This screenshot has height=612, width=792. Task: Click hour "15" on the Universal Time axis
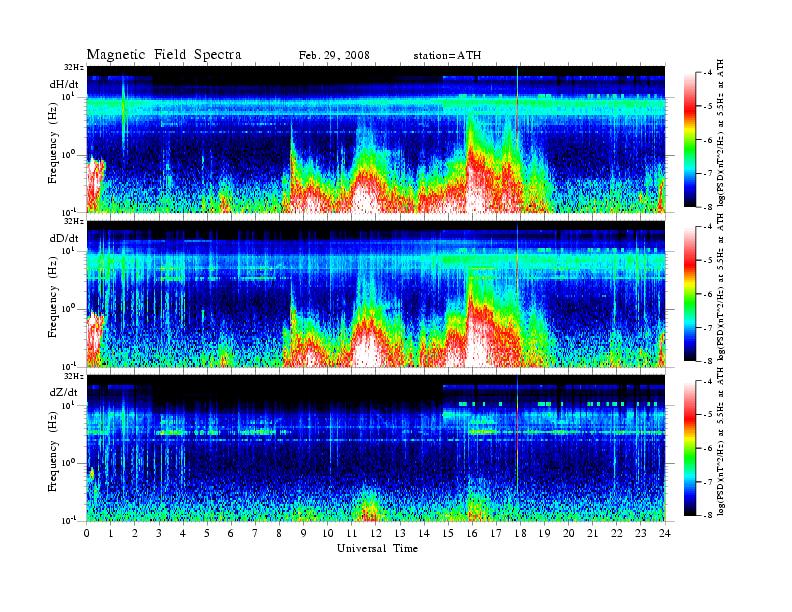[448, 533]
